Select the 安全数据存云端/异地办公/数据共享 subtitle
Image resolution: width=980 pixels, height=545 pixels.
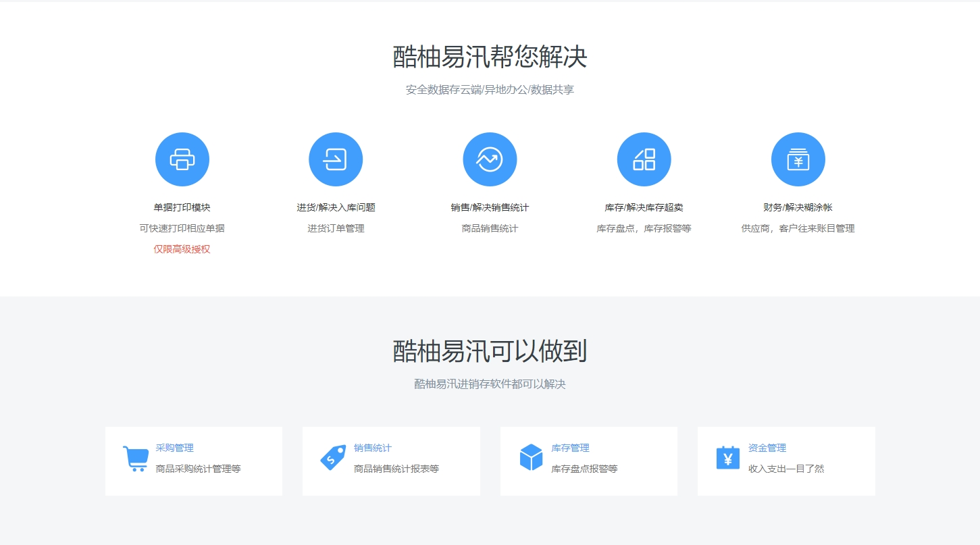(490, 90)
